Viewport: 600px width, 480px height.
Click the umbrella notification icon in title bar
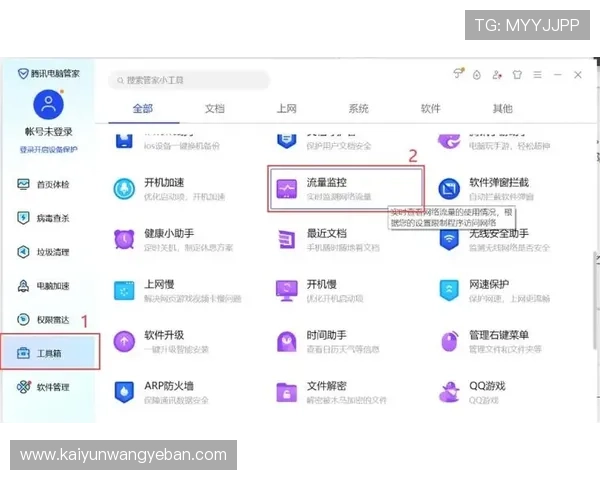[458, 73]
